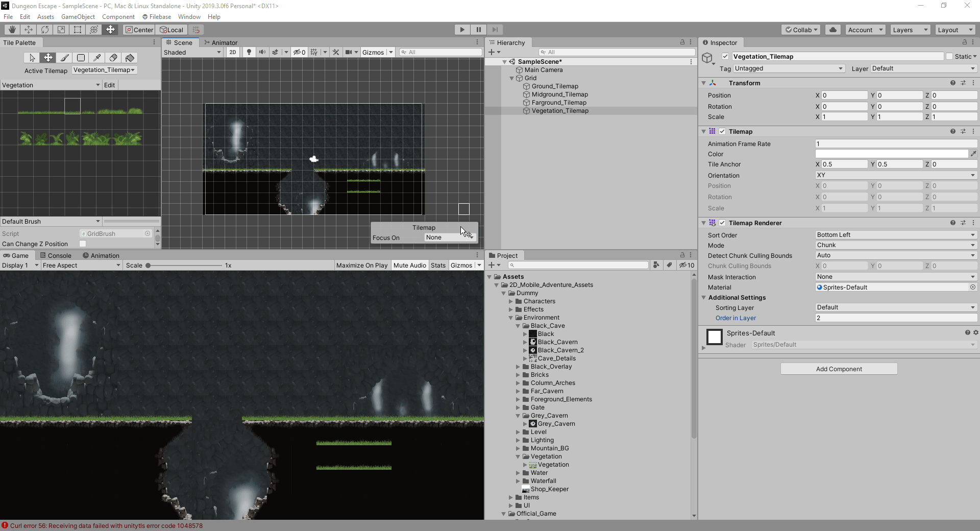
Task: Click the Order in Layer field
Action: pos(896,318)
